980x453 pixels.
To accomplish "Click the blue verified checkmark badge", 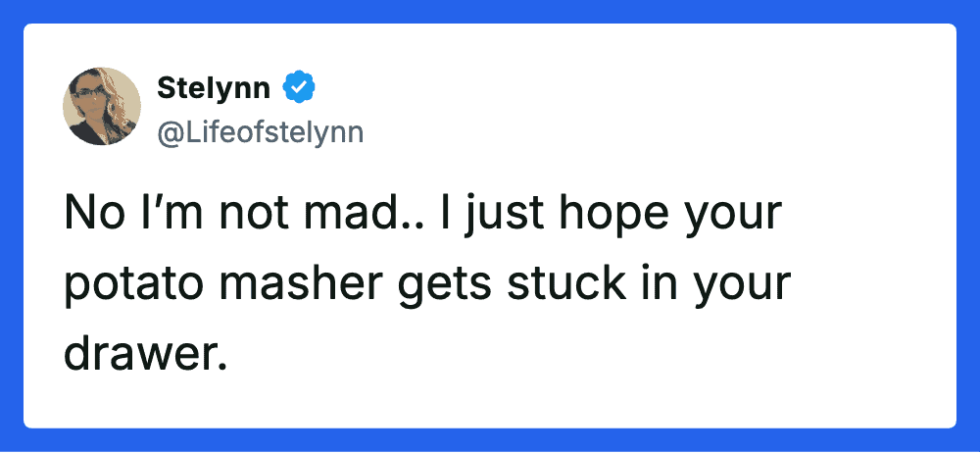I will [299, 88].
